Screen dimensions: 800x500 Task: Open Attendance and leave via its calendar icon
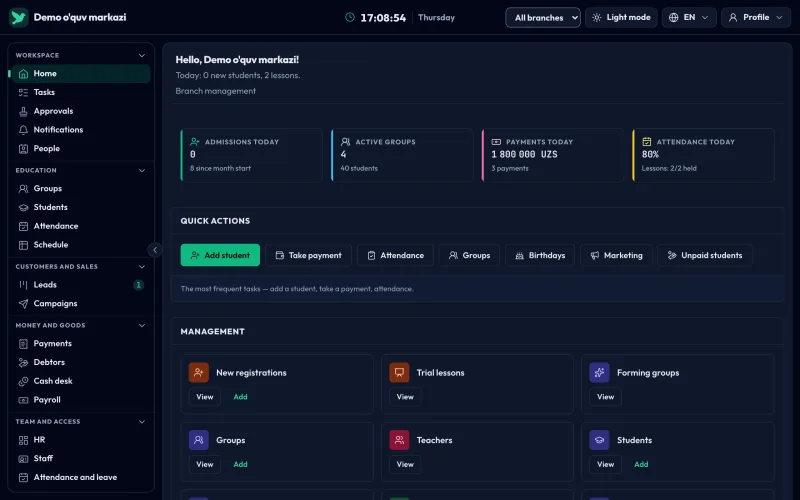23,478
